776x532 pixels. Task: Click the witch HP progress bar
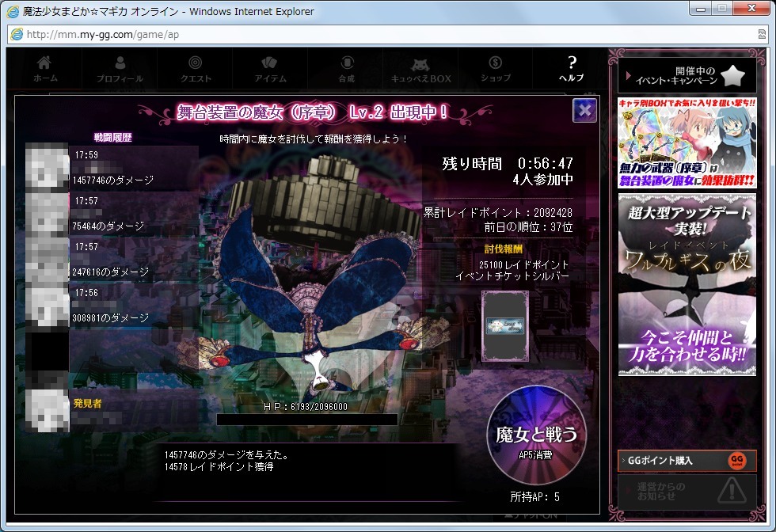coord(307,420)
